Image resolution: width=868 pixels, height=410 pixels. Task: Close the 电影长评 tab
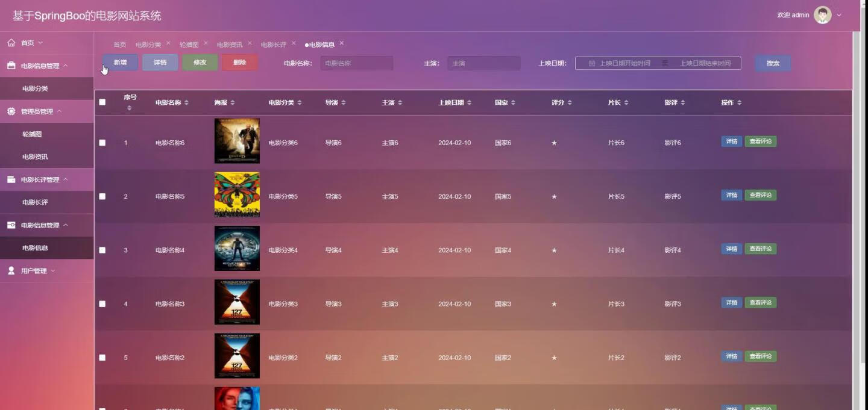[294, 43]
